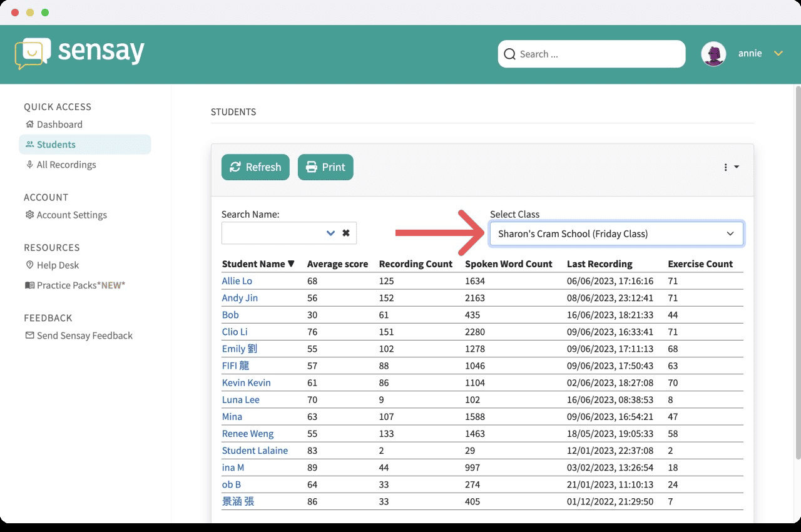Click the magnifying glass search icon

(x=510, y=54)
